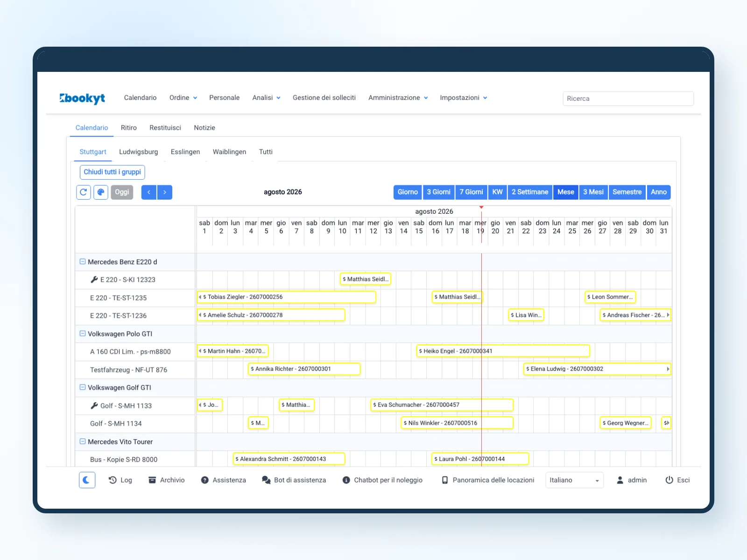Go to next month arrow
The image size is (747, 560).
(x=165, y=192)
